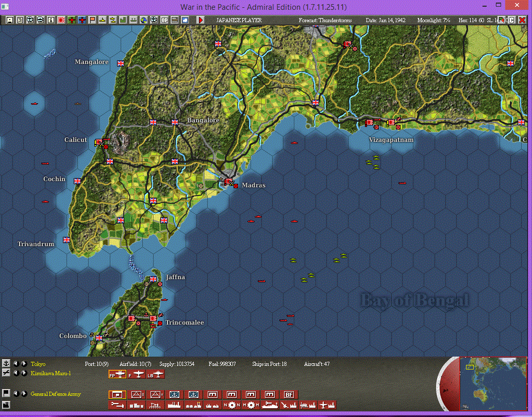Screen dimensions: 532x417
Task: Click the 'Aircraft: 47' text
Action: click(317, 364)
